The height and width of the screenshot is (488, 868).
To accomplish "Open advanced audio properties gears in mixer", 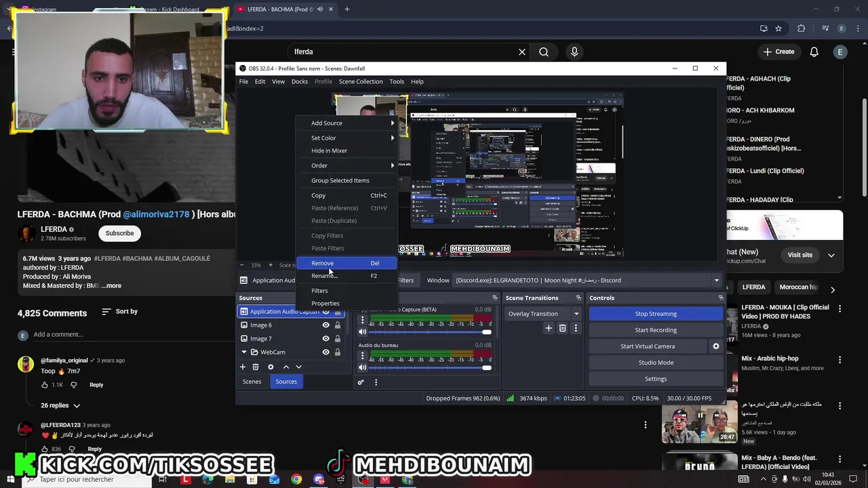I will tap(361, 382).
